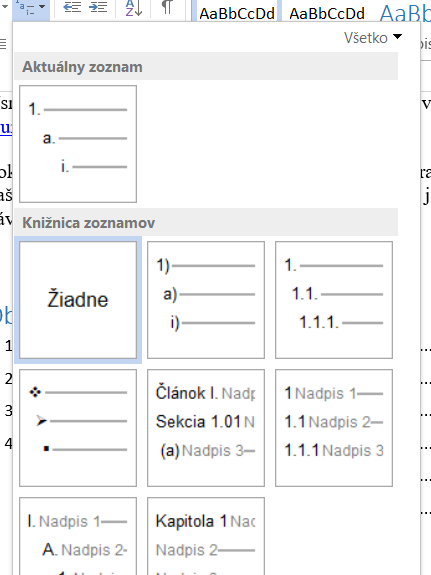Select the 1 Nadpis 1 numbered headings list
The width and height of the screenshot is (431, 575).
point(334,428)
